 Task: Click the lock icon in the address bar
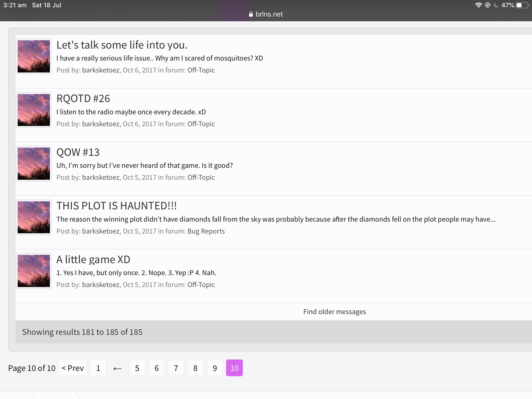click(251, 14)
